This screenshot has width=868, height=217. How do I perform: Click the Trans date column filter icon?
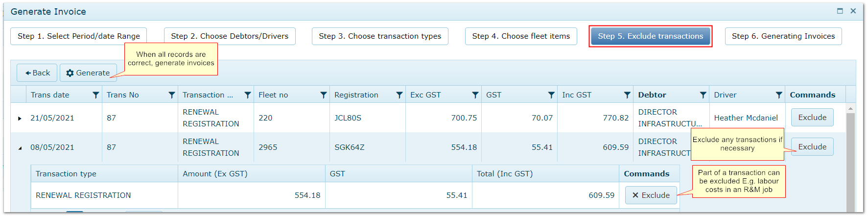click(96, 95)
